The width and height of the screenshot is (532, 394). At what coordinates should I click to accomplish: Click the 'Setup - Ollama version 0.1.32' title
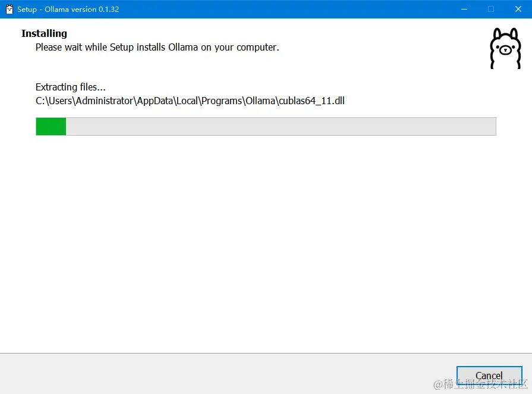68,9
